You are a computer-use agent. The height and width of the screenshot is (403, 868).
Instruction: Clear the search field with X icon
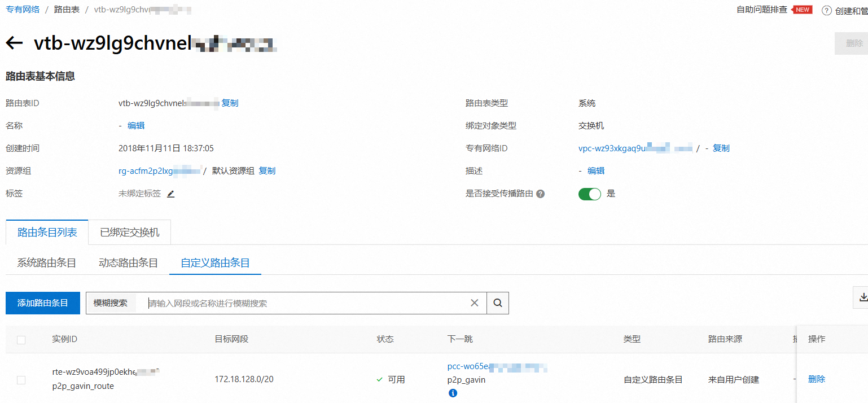(475, 303)
